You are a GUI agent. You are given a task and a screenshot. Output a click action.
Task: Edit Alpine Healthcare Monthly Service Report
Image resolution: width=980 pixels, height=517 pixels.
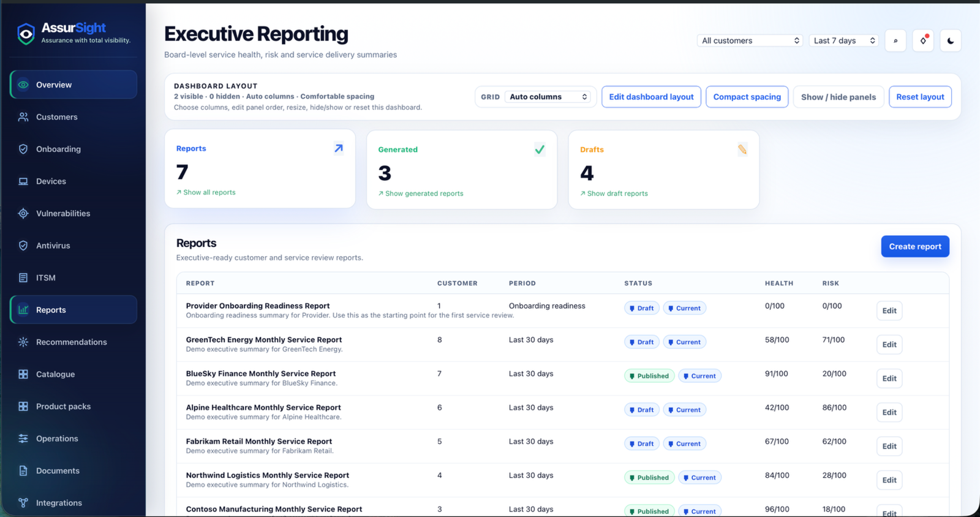(x=889, y=412)
